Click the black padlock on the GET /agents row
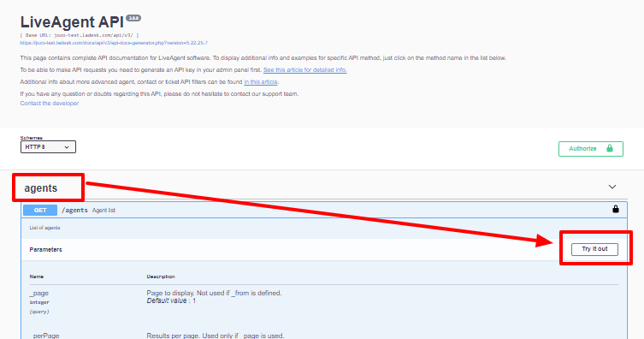The height and width of the screenshot is (339, 644). [615, 209]
